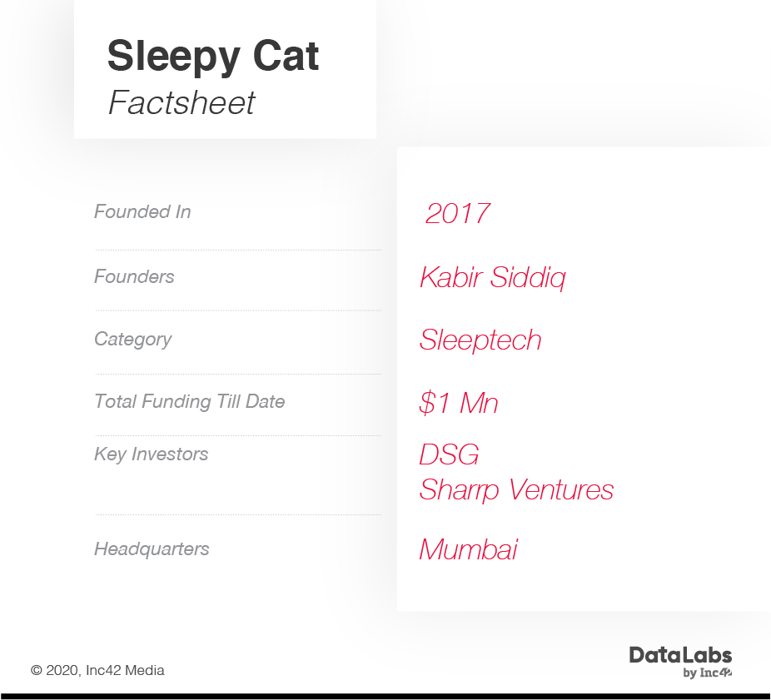Image resolution: width=771 pixels, height=700 pixels.
Task: Click the Key Investors label
Action: pos(151,454)
